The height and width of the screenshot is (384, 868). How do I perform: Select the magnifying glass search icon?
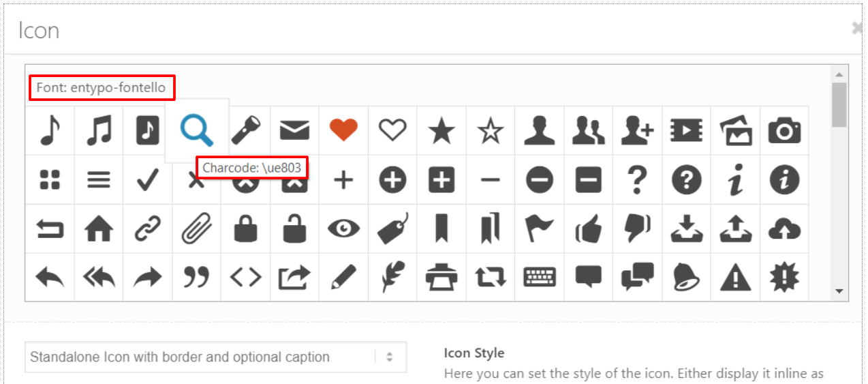[x=196, y=130]
